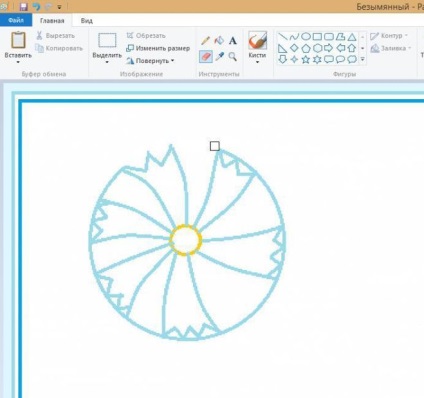Viewport: 424px width, 398px height.
Task: Choose the diamond shape
Action: pyautogui.click(x=294, y=48)
